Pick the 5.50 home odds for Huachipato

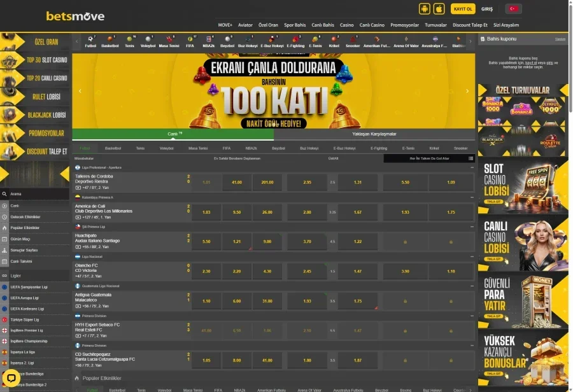(206, 241)
